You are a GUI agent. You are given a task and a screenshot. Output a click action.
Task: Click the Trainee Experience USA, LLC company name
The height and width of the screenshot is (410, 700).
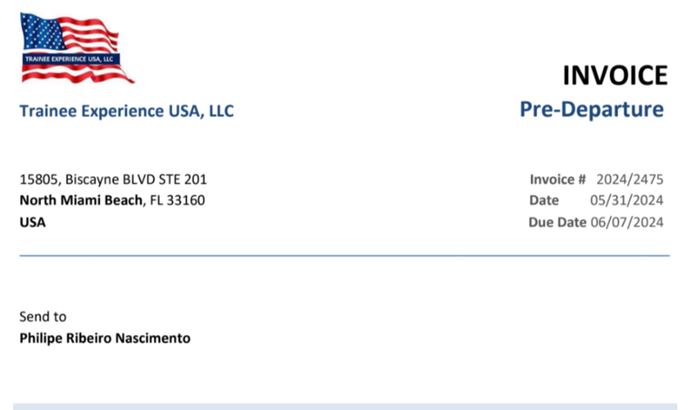127,111
